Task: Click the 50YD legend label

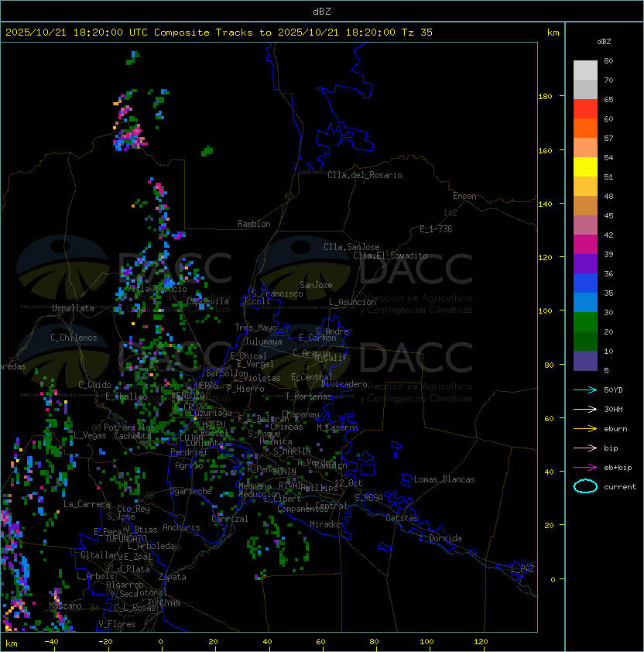Action: [613, 389]
